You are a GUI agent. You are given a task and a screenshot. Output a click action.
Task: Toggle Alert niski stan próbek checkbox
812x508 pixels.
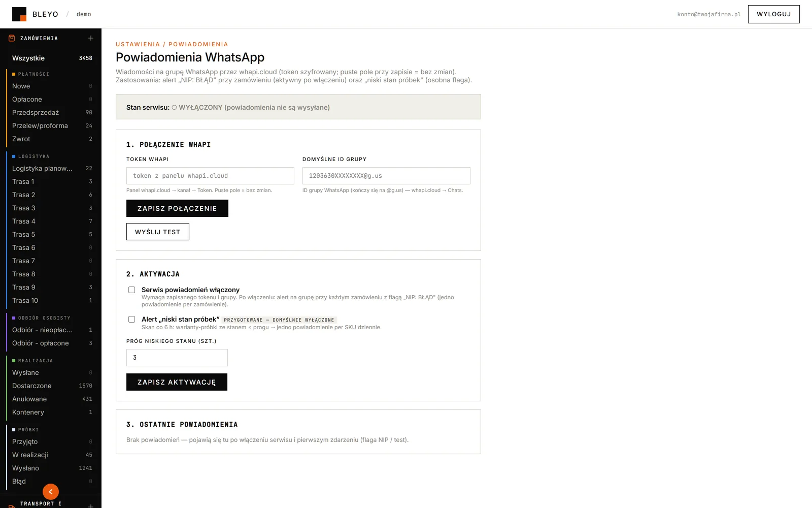(x=132, y=320)
